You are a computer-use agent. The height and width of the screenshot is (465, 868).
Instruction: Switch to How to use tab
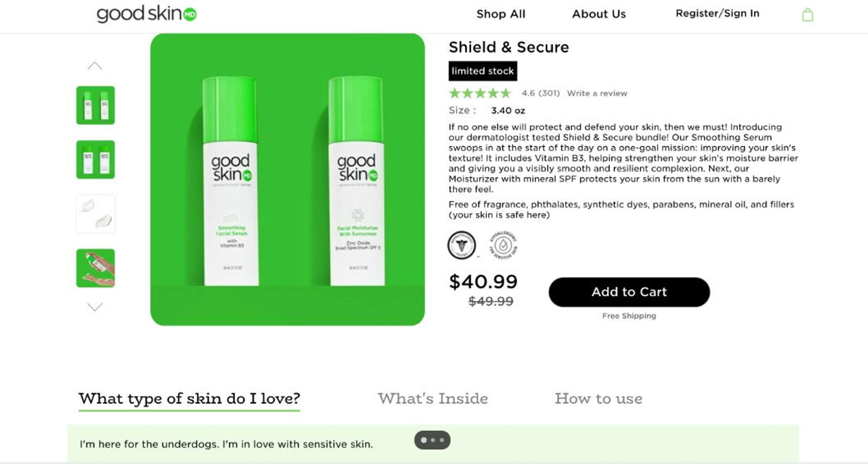(598, 399)
